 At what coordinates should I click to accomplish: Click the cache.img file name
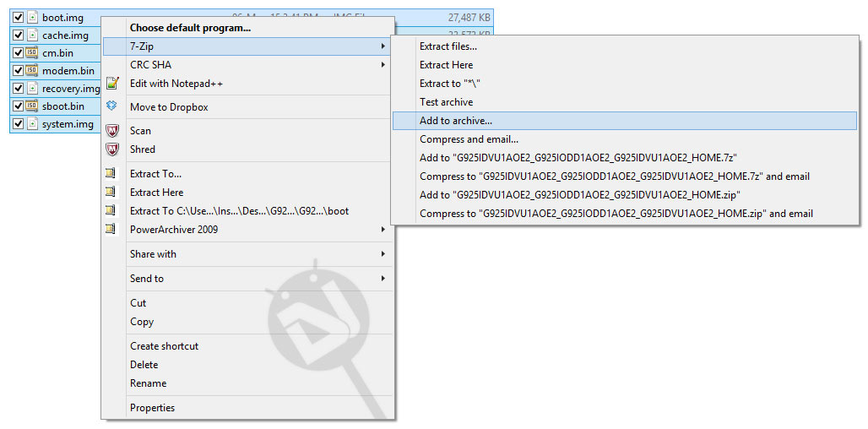[x=65, y=35]
